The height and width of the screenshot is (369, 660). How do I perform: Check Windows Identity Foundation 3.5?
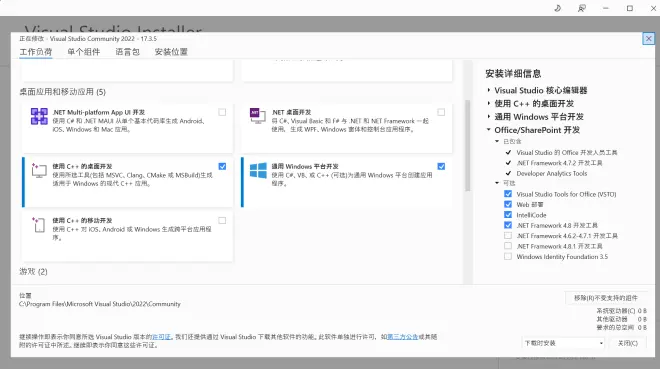pyautogui.click(x=508, y=257)
